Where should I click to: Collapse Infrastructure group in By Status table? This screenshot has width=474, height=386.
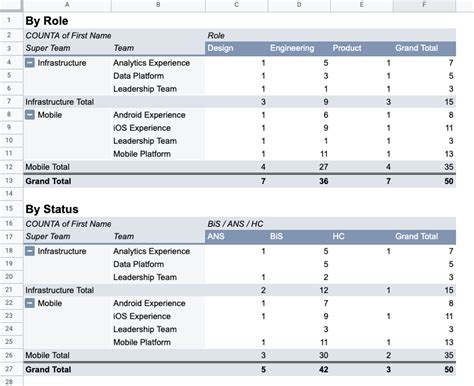click(30, 251)
